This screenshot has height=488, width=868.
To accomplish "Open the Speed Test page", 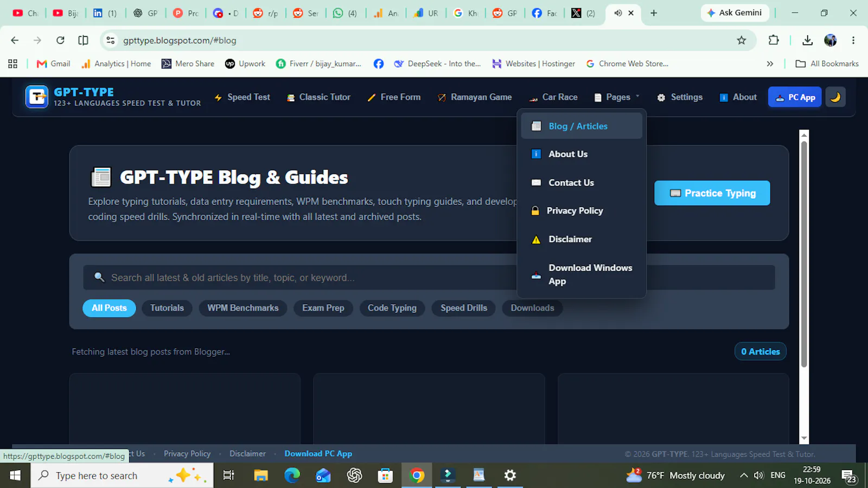I will click(242, 97).
